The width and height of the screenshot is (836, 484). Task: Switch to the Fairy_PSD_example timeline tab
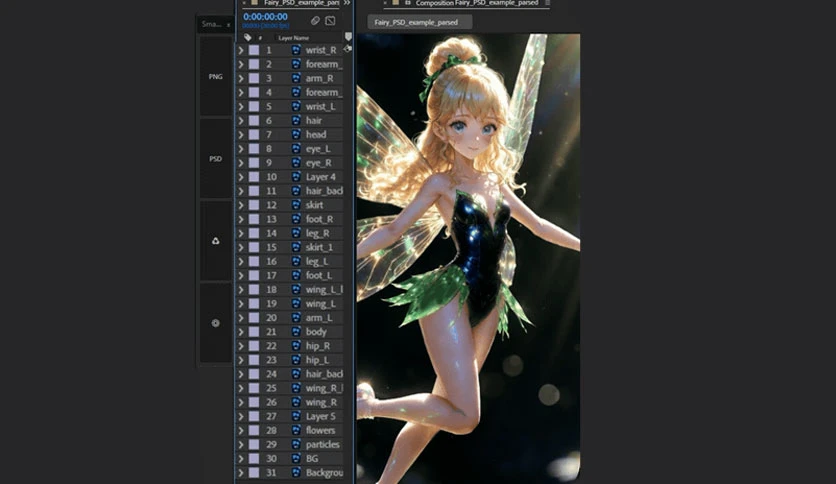pyautogui.click(x=301, y=3)
